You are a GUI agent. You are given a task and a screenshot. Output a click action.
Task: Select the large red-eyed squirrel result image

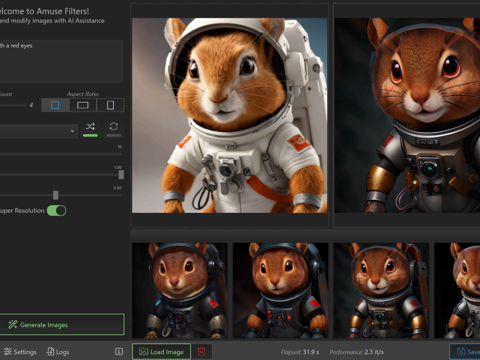(407, 115)
